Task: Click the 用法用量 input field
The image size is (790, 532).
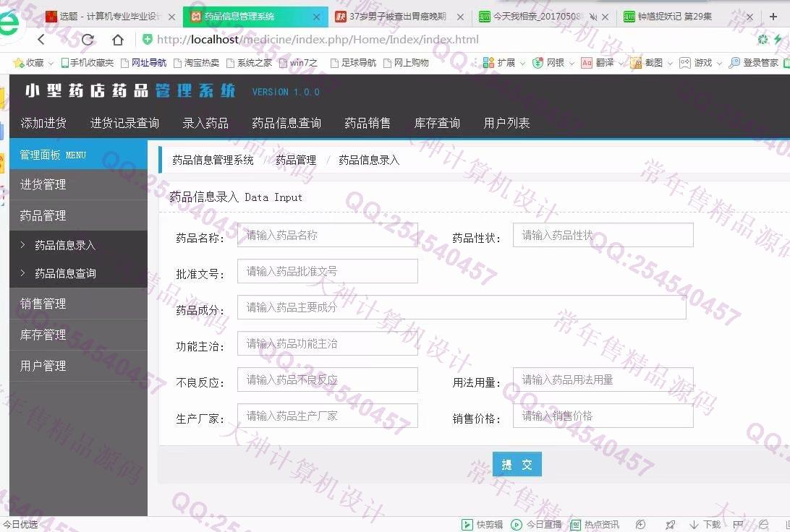Action: [x=603, y=379]
